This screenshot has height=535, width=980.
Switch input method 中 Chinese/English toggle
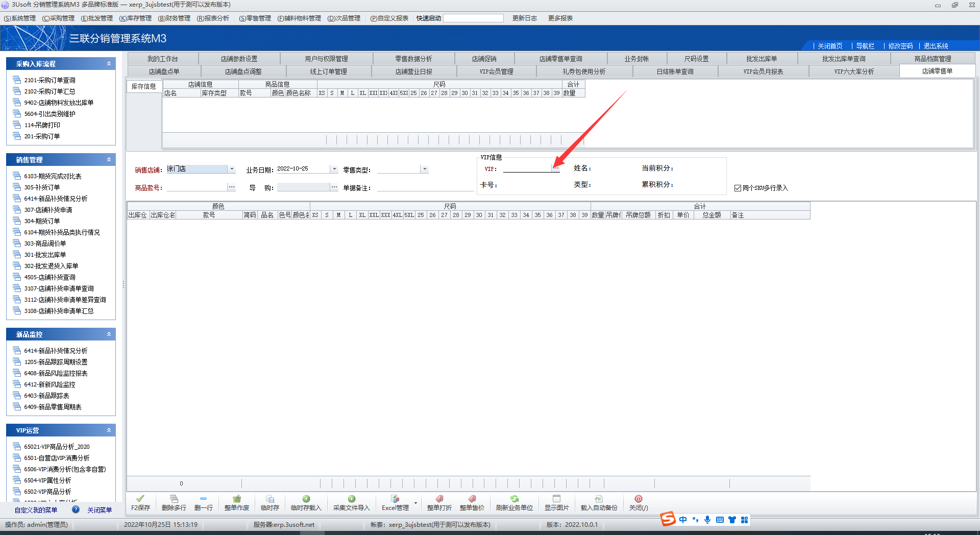coord(683,520)
